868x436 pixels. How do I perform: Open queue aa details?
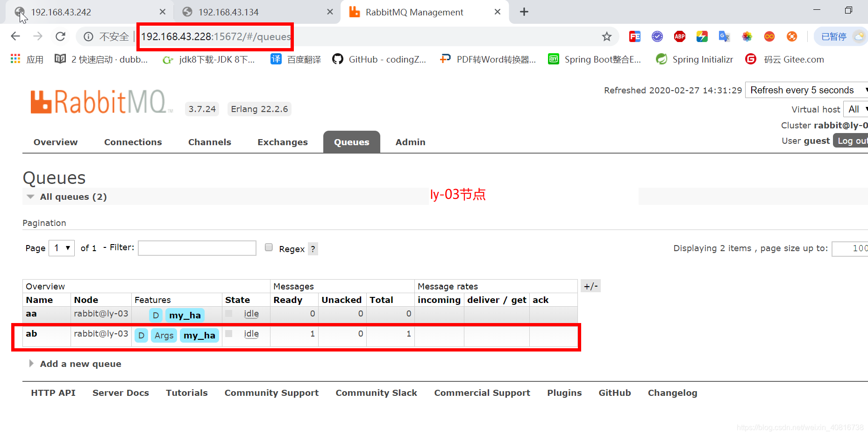(x=31, y=314)
